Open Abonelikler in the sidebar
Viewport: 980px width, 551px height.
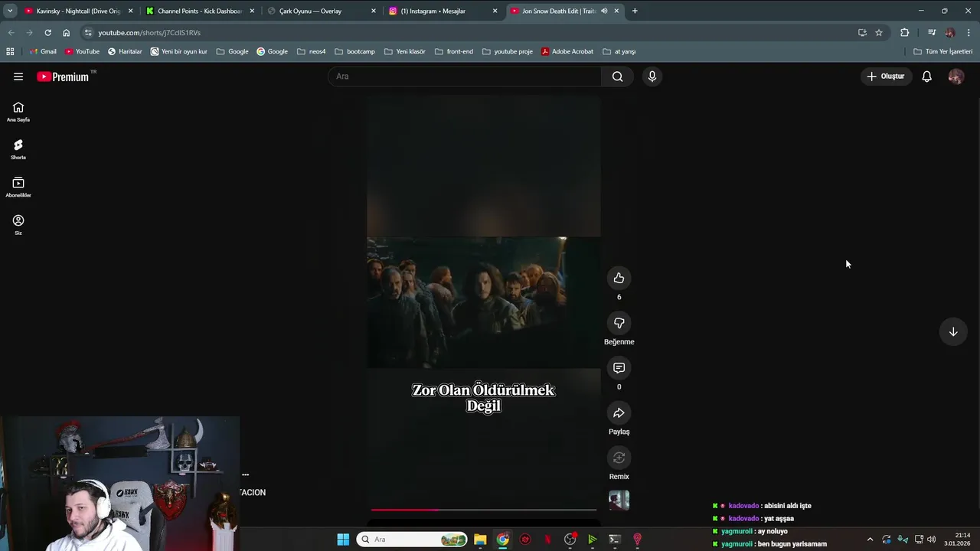(18, 187)
